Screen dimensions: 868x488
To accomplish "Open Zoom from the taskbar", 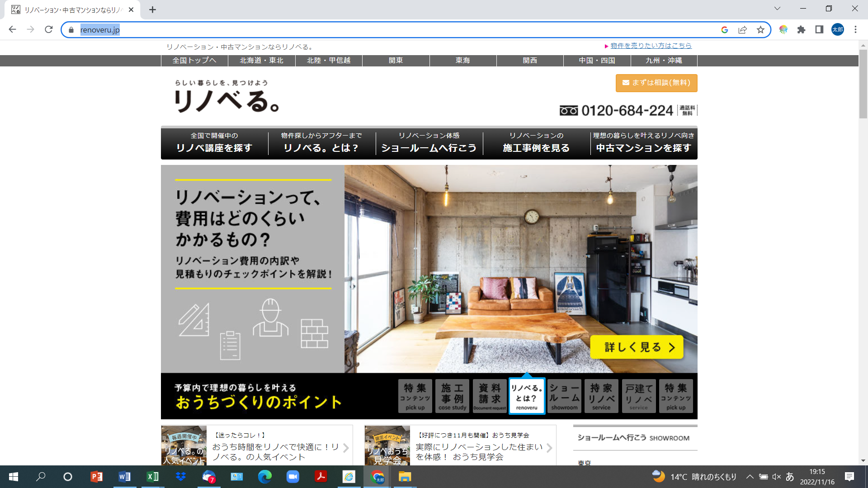I will pyautogui.click(x=292, y=477).
